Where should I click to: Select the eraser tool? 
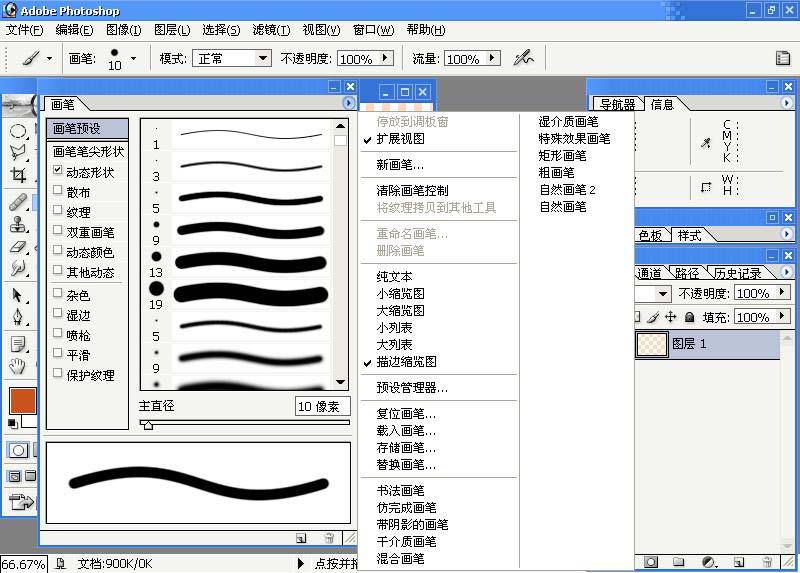pyautogui.click(x=18, y=247)
